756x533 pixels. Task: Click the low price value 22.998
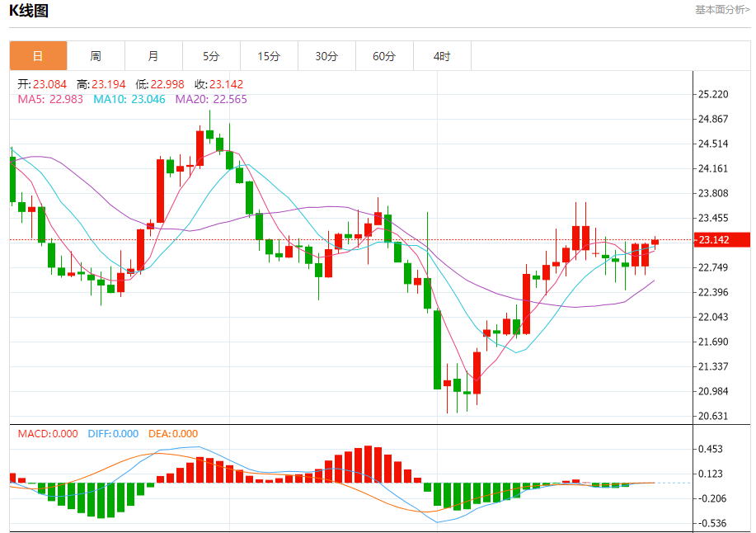pos(167,84)
